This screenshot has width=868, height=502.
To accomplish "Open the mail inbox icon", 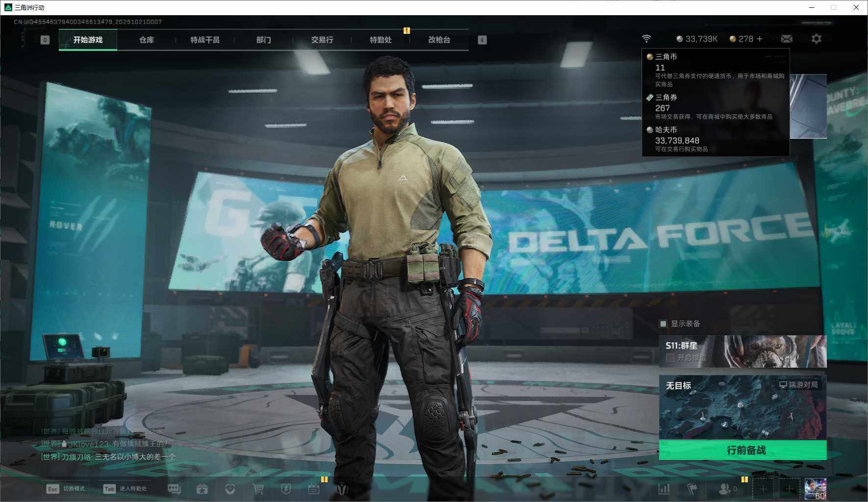I will pyautogui.click(x=787, y=39).
